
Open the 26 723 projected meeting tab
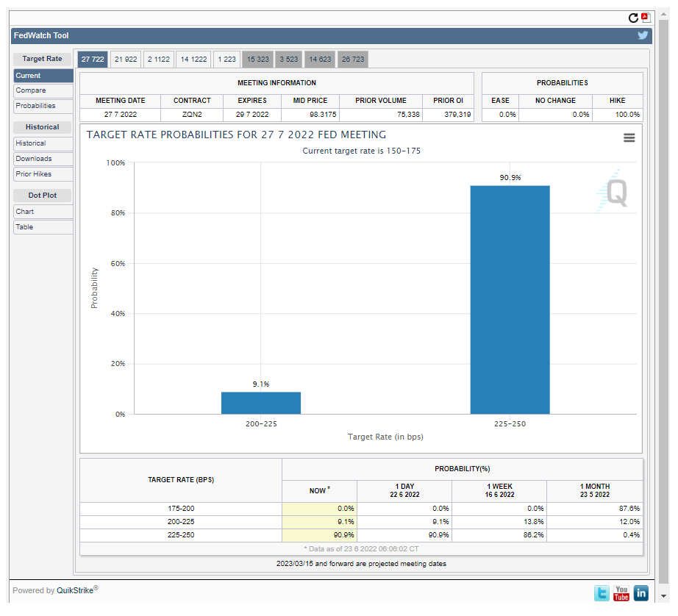tap(352, 60)
